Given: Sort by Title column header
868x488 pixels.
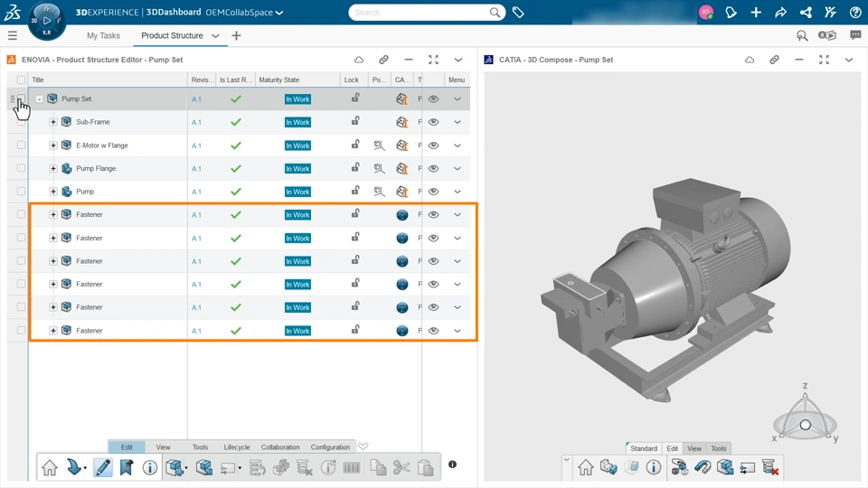Looking at the screenshot, I should click(x=38, y=80).
